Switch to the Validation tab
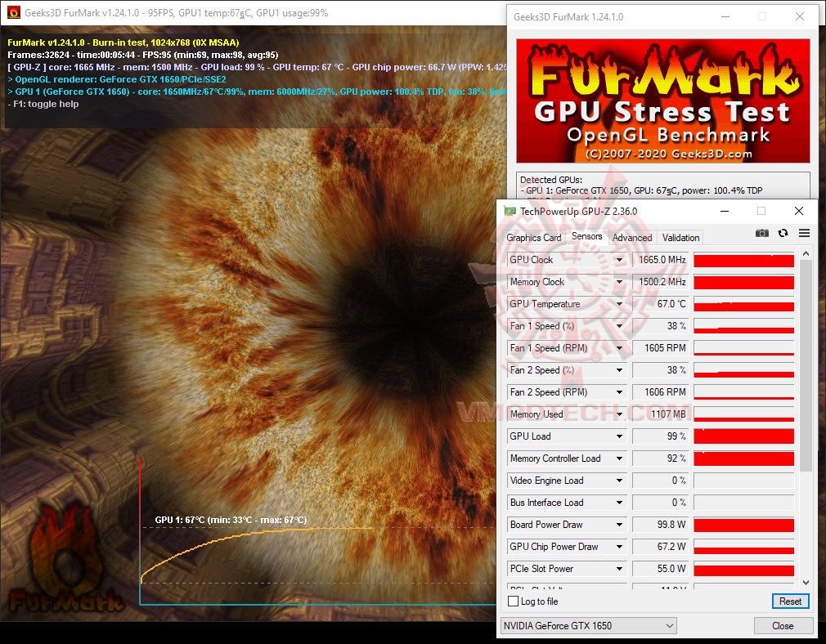 pos(680,237)
